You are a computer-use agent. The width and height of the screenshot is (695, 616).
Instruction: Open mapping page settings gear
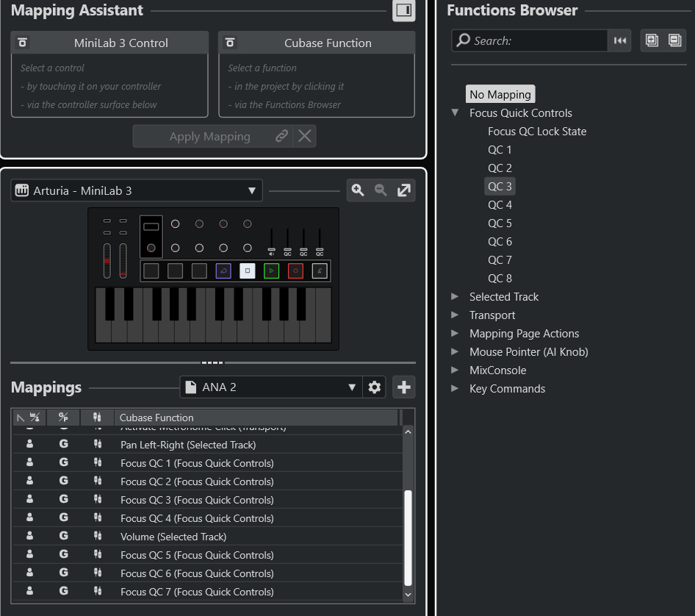pos(375,387)
